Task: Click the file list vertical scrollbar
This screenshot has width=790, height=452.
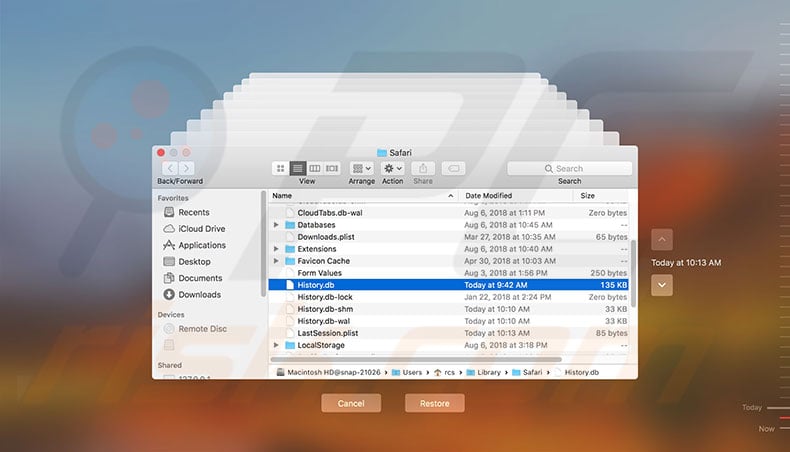Action: (x=633, y=273)
